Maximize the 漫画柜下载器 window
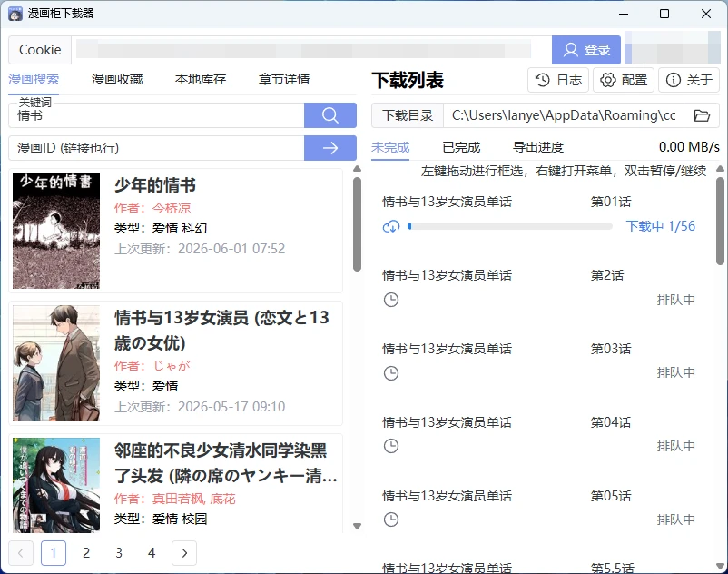 coord(664,14)
